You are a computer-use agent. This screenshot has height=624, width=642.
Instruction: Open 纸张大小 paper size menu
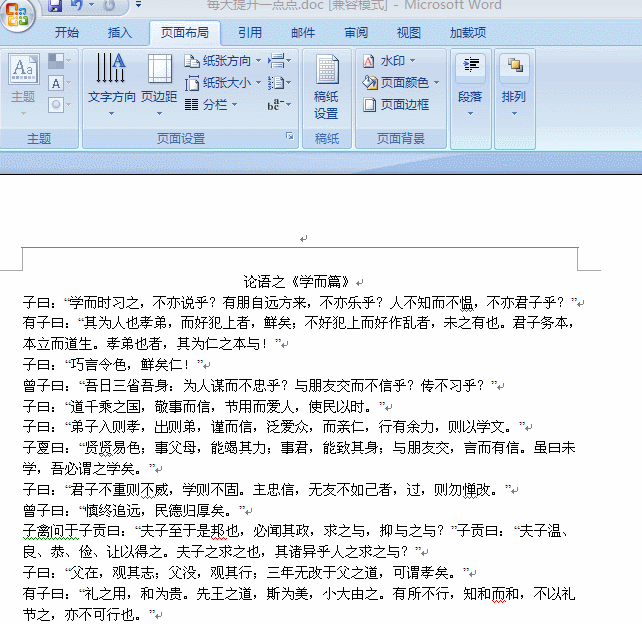223,83
